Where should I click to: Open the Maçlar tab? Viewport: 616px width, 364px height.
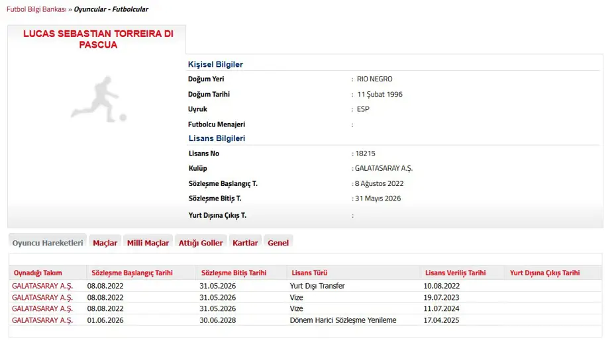(105, 243)
